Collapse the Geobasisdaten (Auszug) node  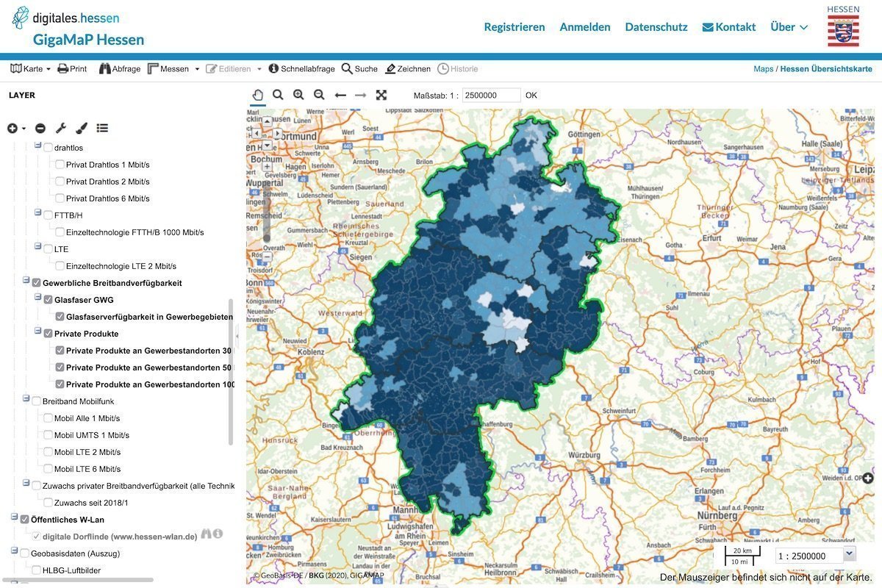15,551
